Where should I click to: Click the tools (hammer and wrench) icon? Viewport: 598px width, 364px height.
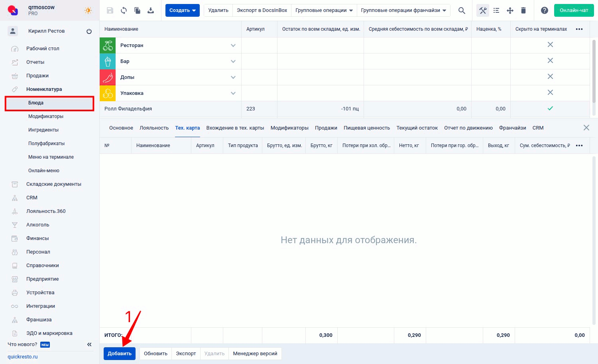click(x=482, y=10)
